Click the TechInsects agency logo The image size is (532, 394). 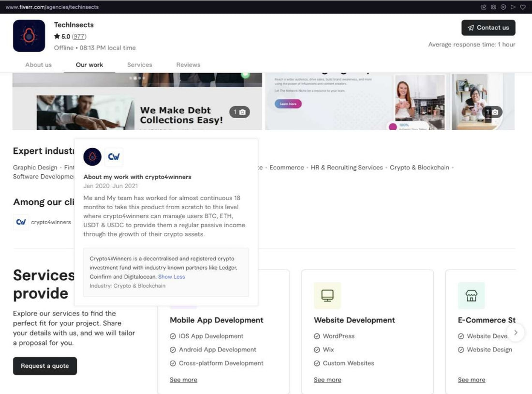tap(29, 36)
